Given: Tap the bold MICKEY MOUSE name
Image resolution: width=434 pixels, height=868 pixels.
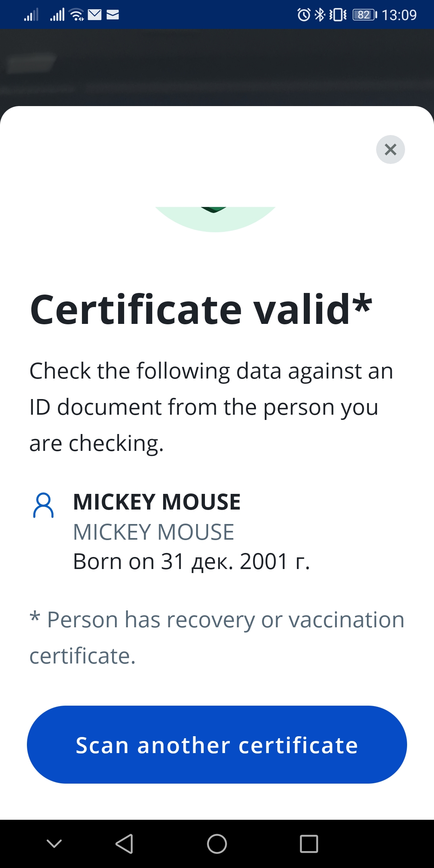Looking at the screenshot, I should [x=157, y=502].
